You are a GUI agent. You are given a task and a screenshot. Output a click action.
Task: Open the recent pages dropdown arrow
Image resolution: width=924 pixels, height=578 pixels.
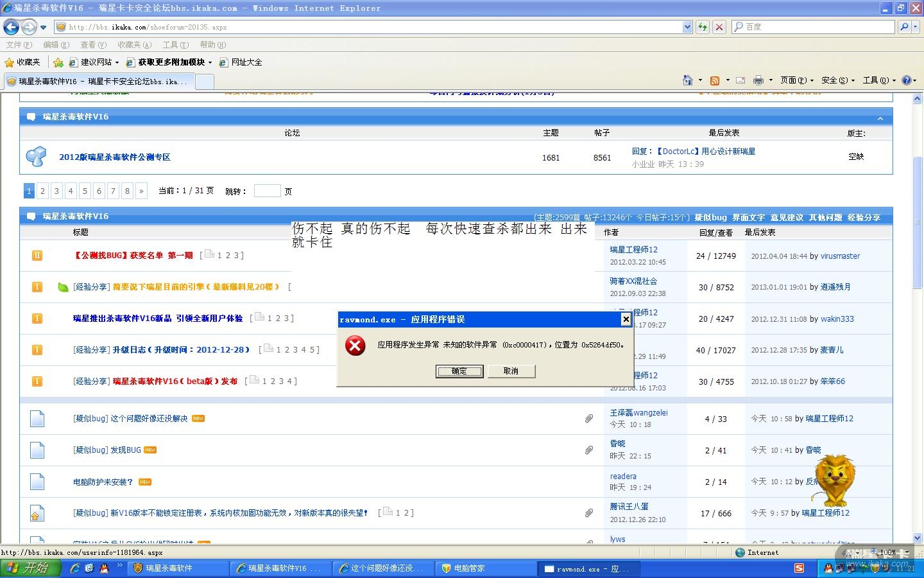pyautogui.click(x=43, y=28)
